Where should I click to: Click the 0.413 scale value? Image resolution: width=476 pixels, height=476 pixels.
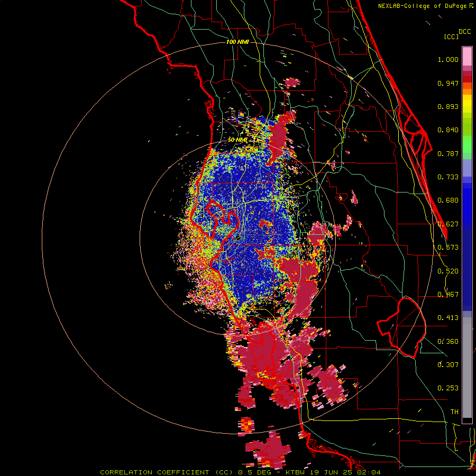[x=448, y=318]
